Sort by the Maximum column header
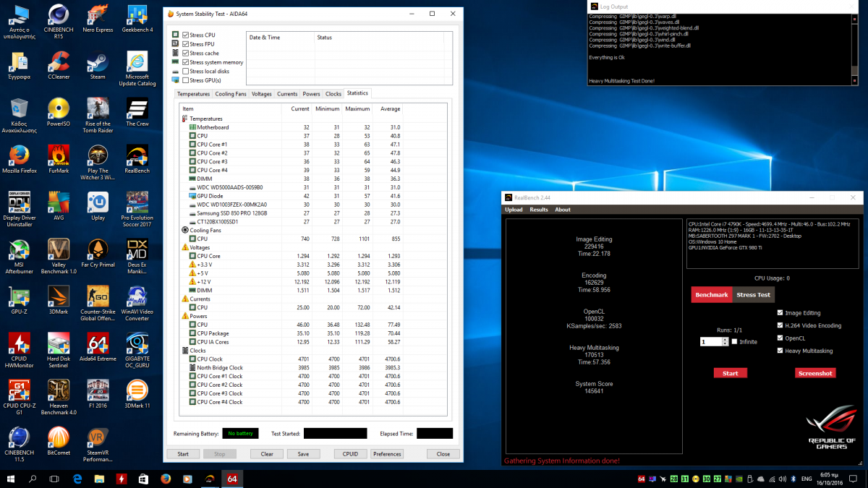The width and height of the screenshot is (868, 488). click(357, 108)
